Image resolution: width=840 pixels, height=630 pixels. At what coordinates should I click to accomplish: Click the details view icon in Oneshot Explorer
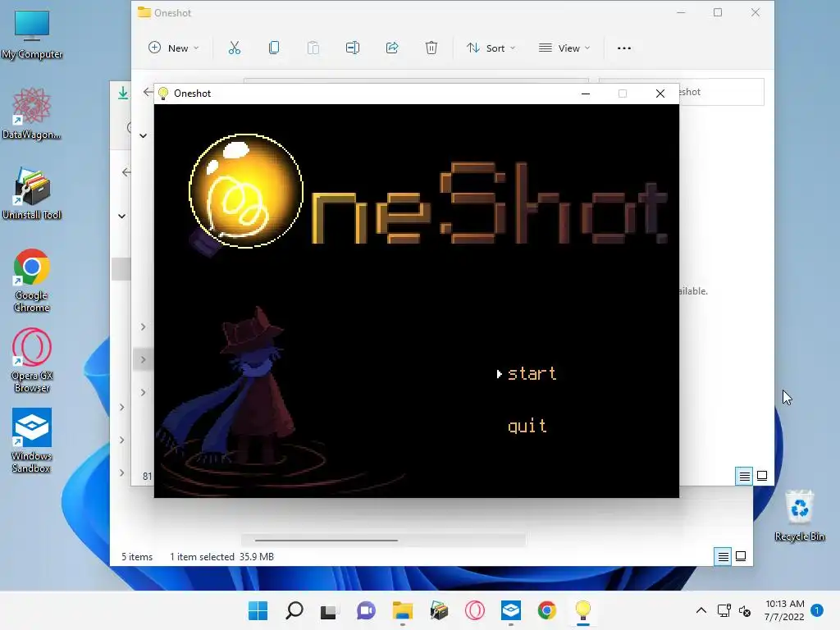pos(744,476)
